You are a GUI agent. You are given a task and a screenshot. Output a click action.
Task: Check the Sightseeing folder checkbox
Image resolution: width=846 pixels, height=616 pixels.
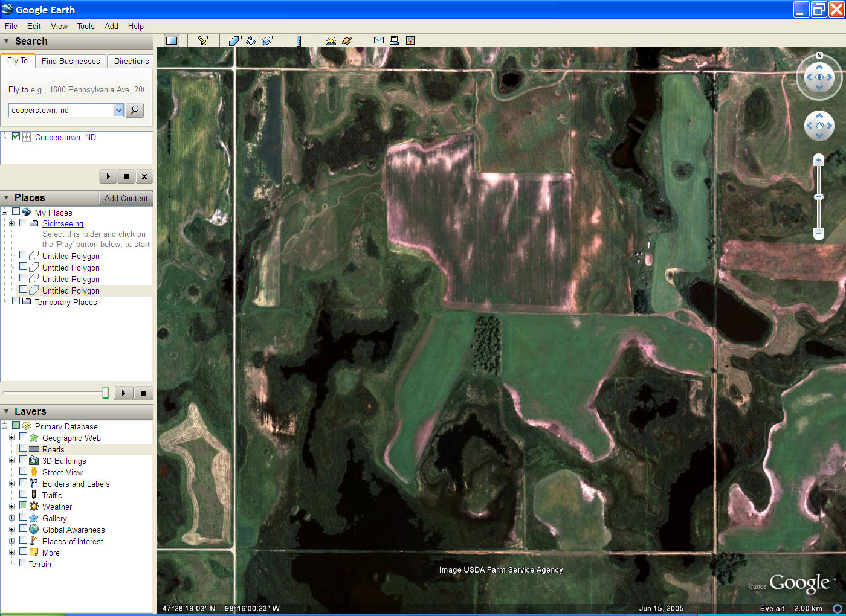tap(24, 223)
